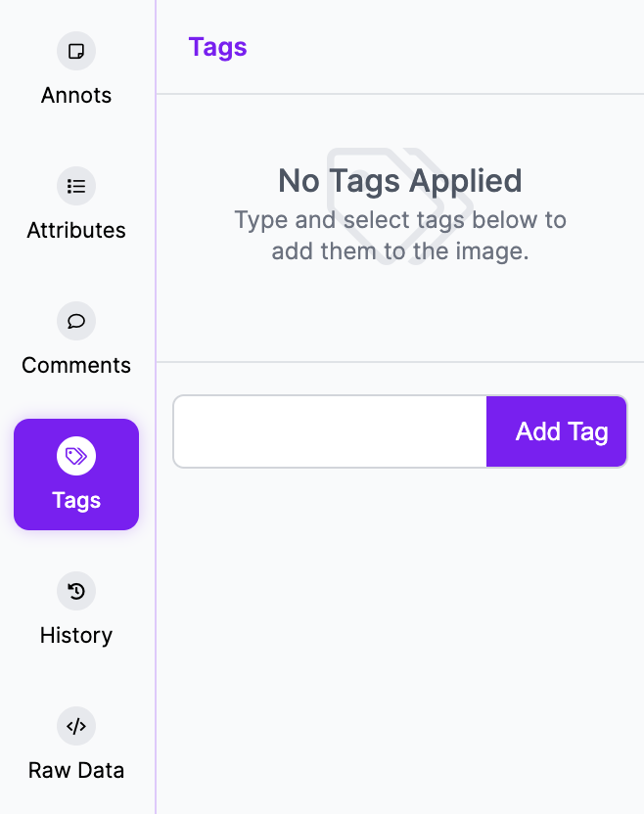644x814 pixels.
Task: Select the Raw Data code icon
Action: pyautogui.click(x=76, y=726)
